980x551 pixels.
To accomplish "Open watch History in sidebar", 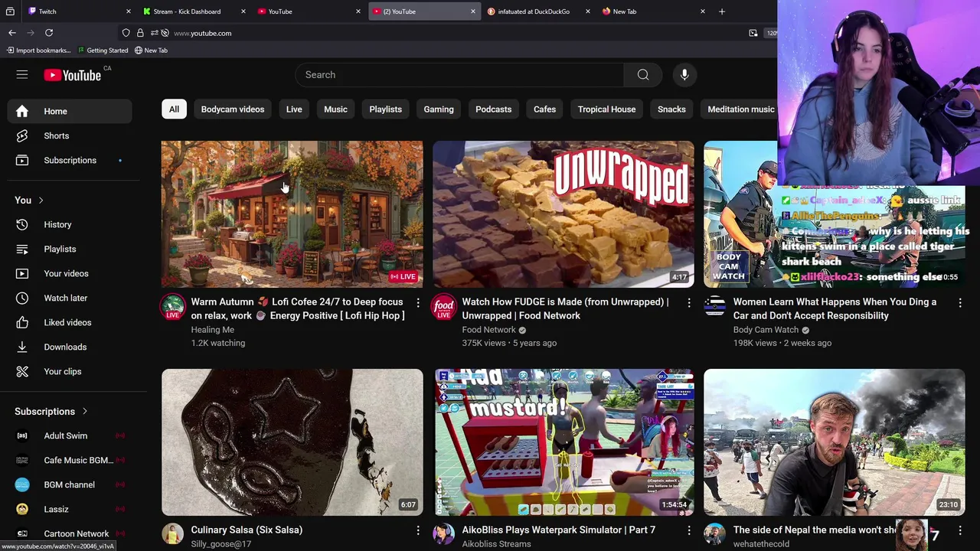I will [70, 224].
